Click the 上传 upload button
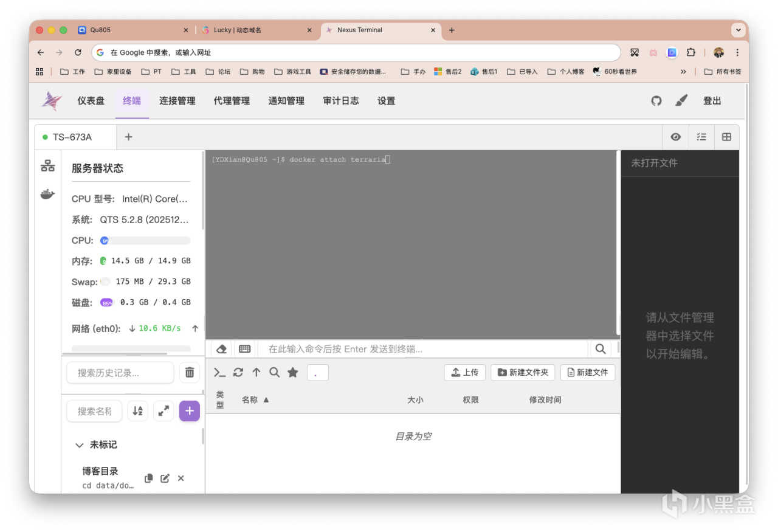This screenshot has height=532, width=778. [x=465, y=373]
